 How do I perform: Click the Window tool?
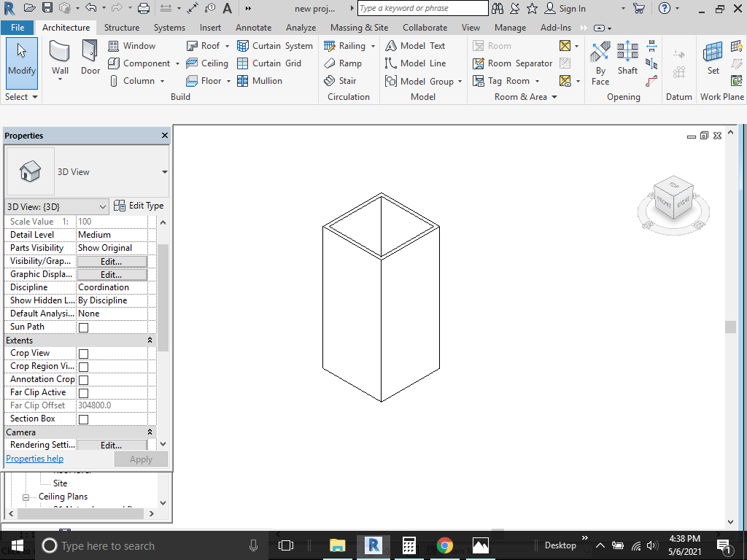131,46
